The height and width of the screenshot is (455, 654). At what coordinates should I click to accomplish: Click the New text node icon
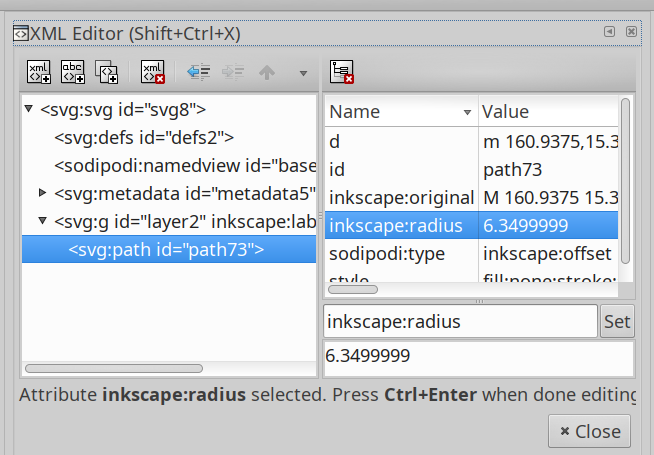pos(73,71)
